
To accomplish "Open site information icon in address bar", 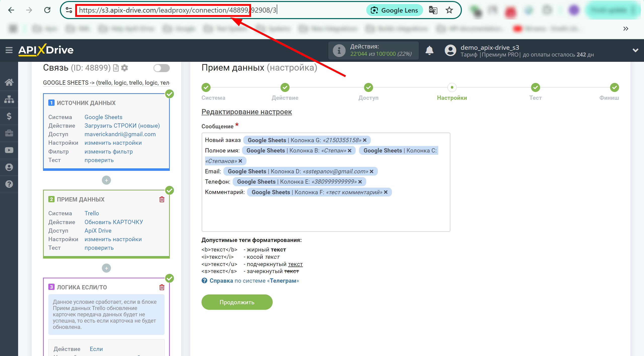I will (69, 10).
